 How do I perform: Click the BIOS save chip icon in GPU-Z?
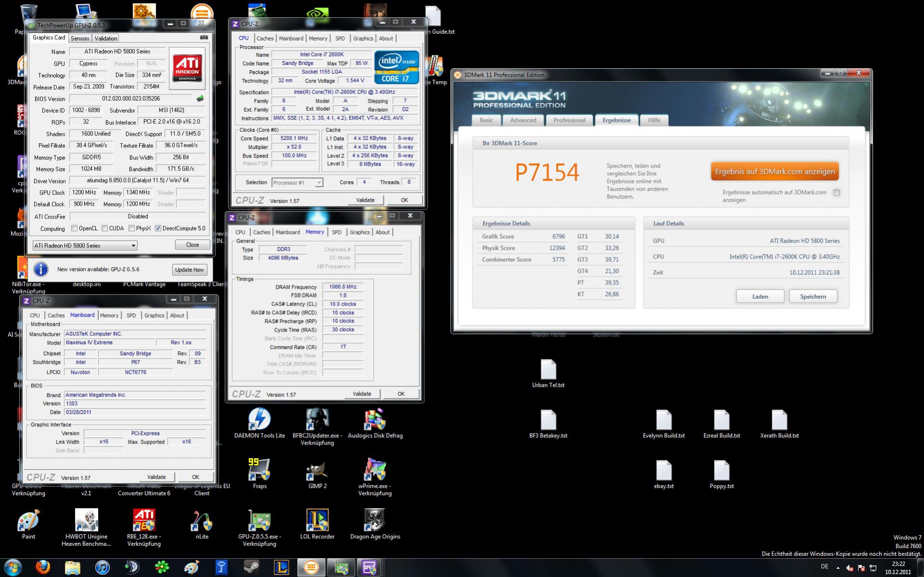[200, 99]
